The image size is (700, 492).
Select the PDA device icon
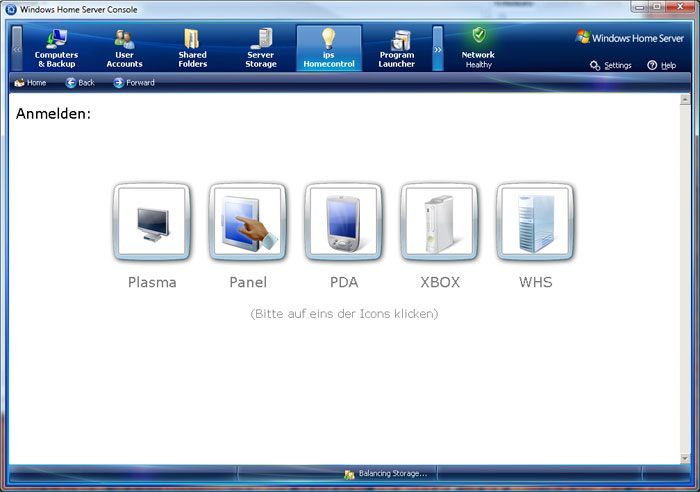[x=343, y=221]
